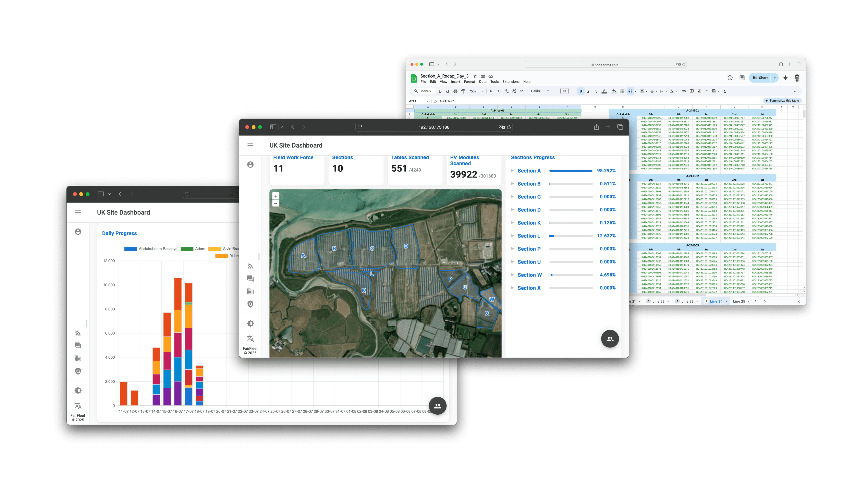Expand Section A progress row
Viewport: 868px width, 488px height.
[x=513, y=171]
